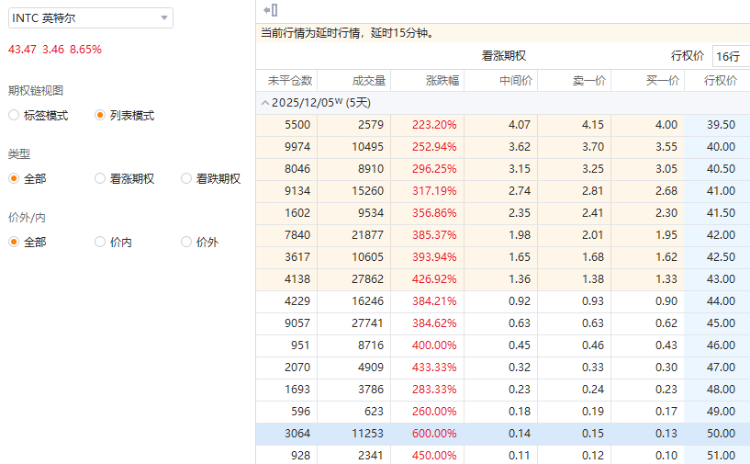Select 全部 radio under 类型

[x=14, y=178]
